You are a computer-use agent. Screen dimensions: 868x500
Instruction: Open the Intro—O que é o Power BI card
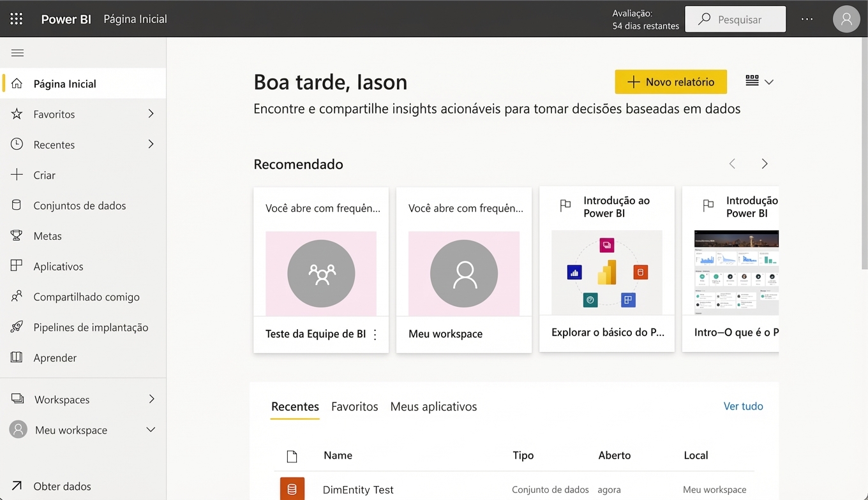[x=730, y=269]
